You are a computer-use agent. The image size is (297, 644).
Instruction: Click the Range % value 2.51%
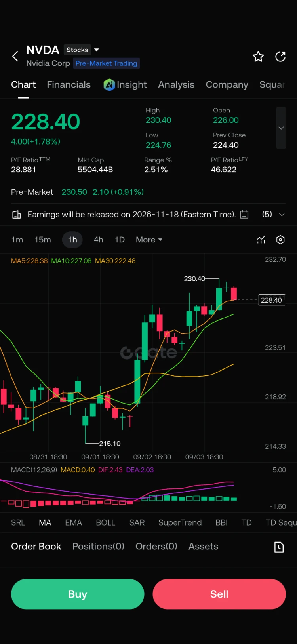click(x=156, y=170)
